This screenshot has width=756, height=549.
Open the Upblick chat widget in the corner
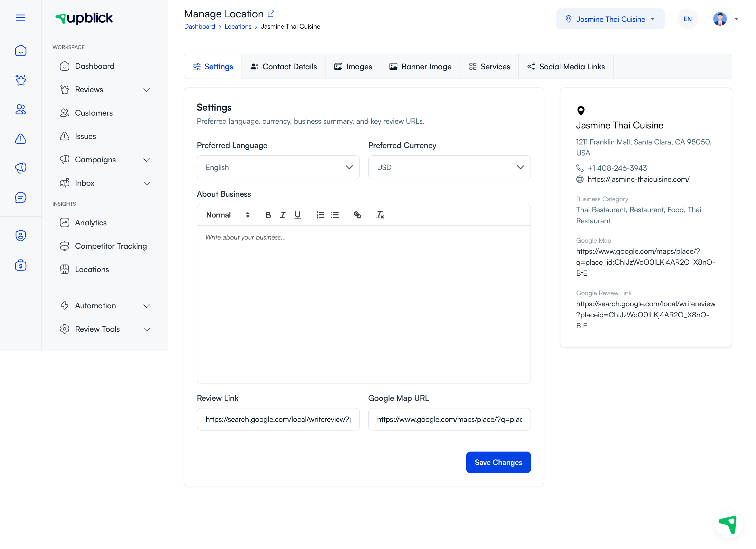pyautogui.click(x=729, y=524)
